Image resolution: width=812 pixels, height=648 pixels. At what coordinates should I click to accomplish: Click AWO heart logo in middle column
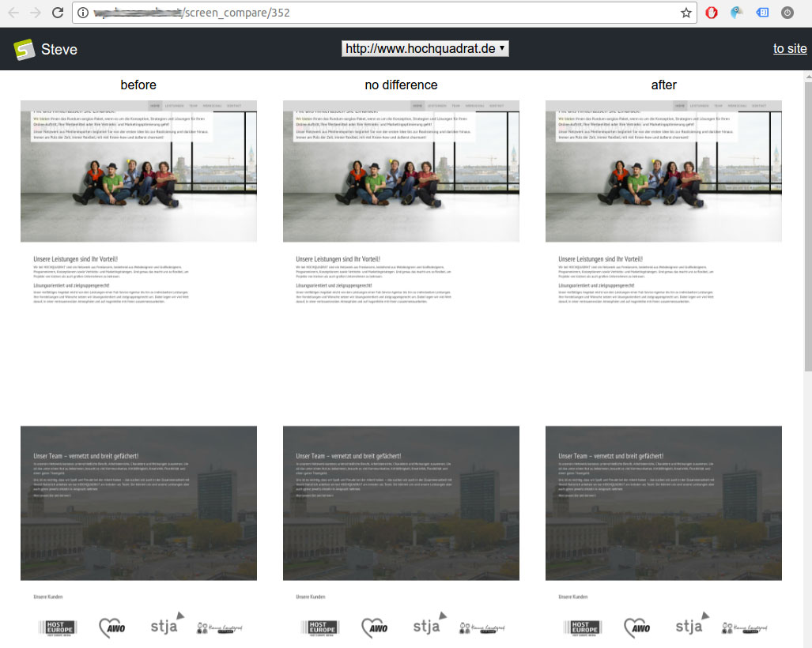pos(375,627)
